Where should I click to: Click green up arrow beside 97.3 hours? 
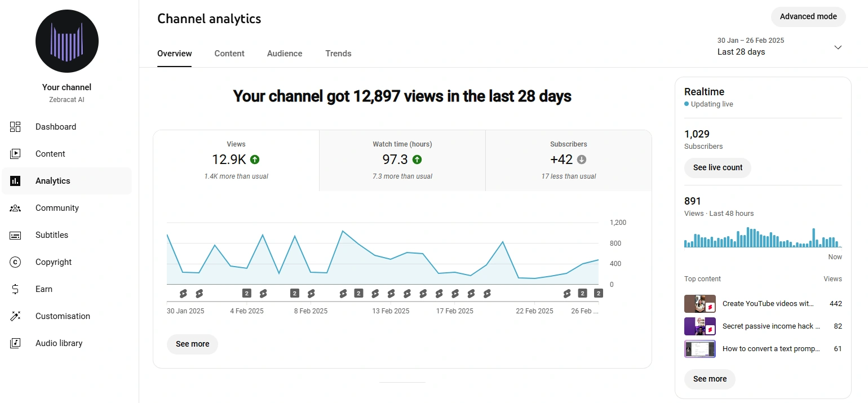point(417,160)
